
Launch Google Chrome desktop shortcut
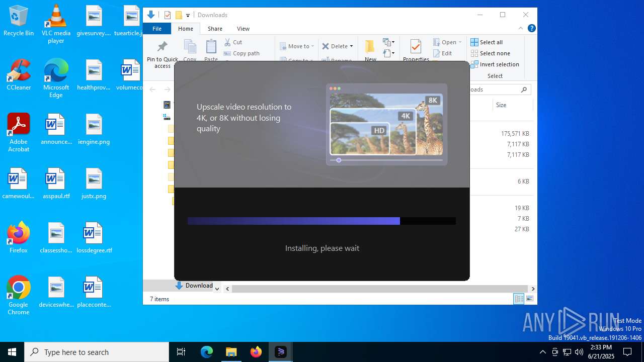click(x=19, y=296)
